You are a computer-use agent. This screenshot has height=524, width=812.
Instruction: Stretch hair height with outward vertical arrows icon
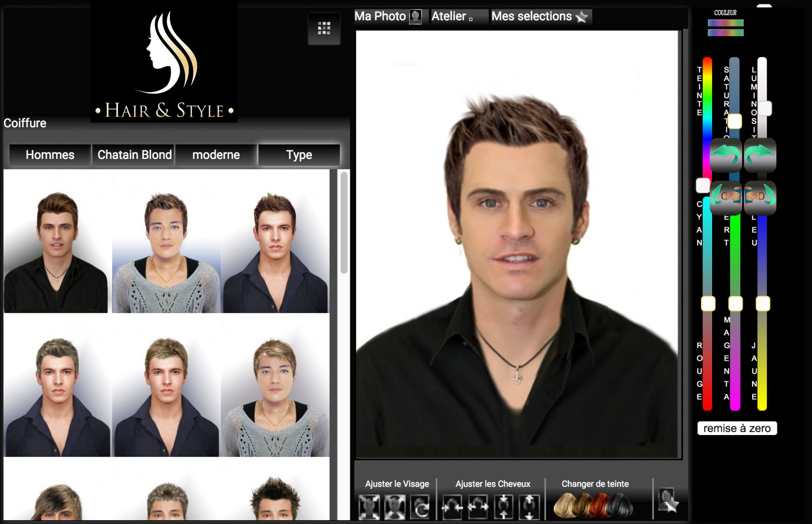[x=529, y=507]
